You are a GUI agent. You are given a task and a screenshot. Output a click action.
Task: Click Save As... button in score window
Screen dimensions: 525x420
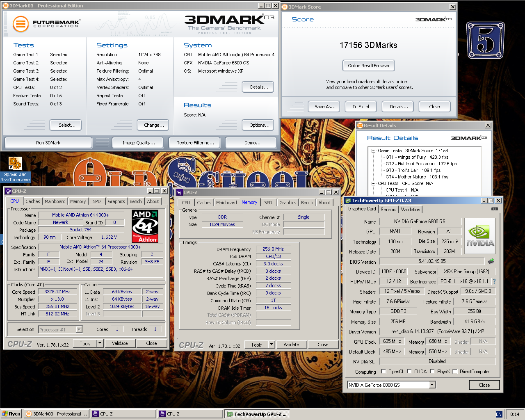tap(325, 107)
